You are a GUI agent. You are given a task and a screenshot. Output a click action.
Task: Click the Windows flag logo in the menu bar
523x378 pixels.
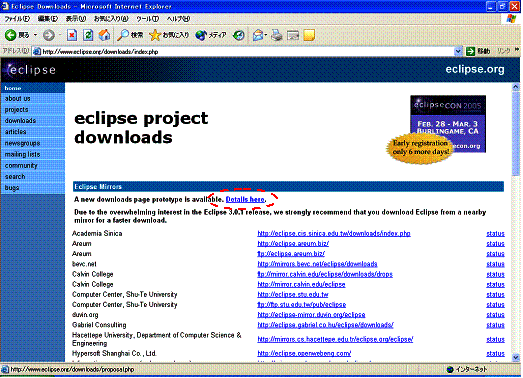511,18
